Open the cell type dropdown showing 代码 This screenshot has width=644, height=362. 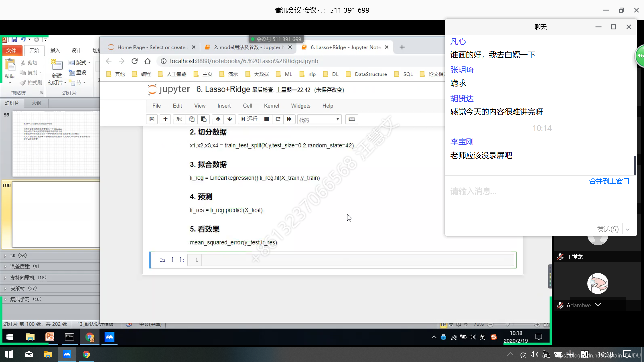click(319, 120)
